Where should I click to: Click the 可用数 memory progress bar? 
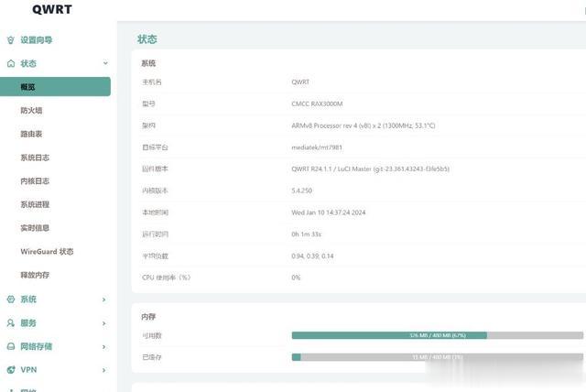[x=438, y=335]
